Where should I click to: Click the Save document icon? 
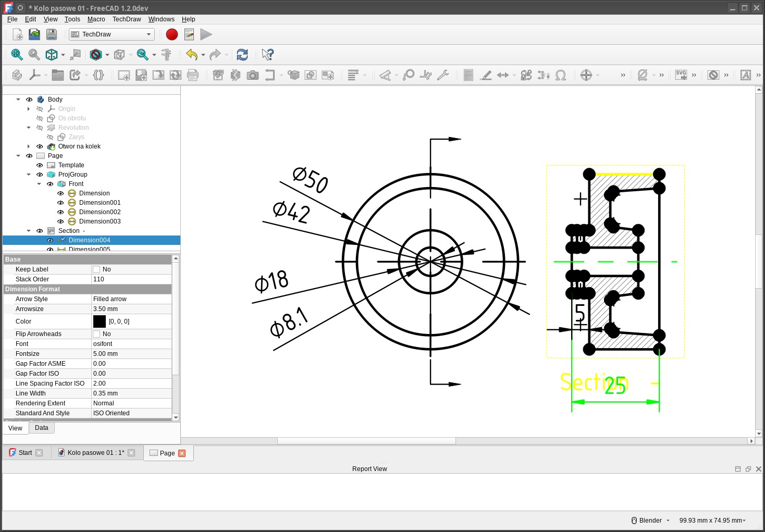coord(52,34)
